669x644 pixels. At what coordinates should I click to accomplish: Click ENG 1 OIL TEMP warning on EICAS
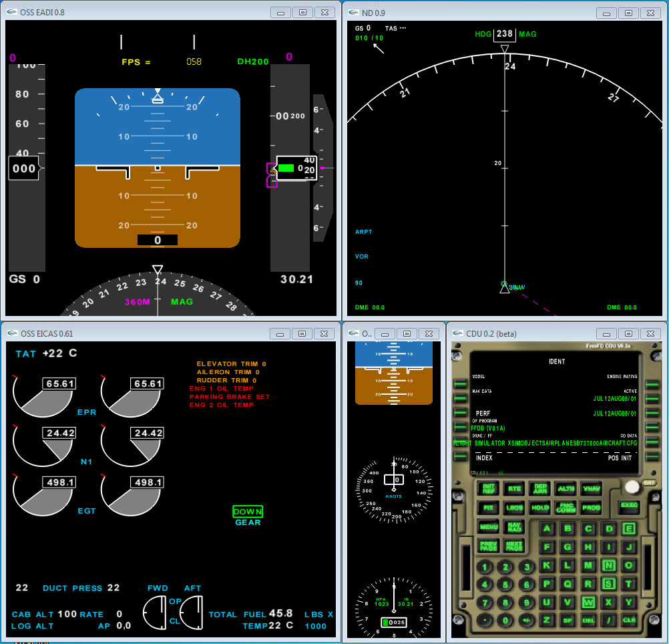222,388
